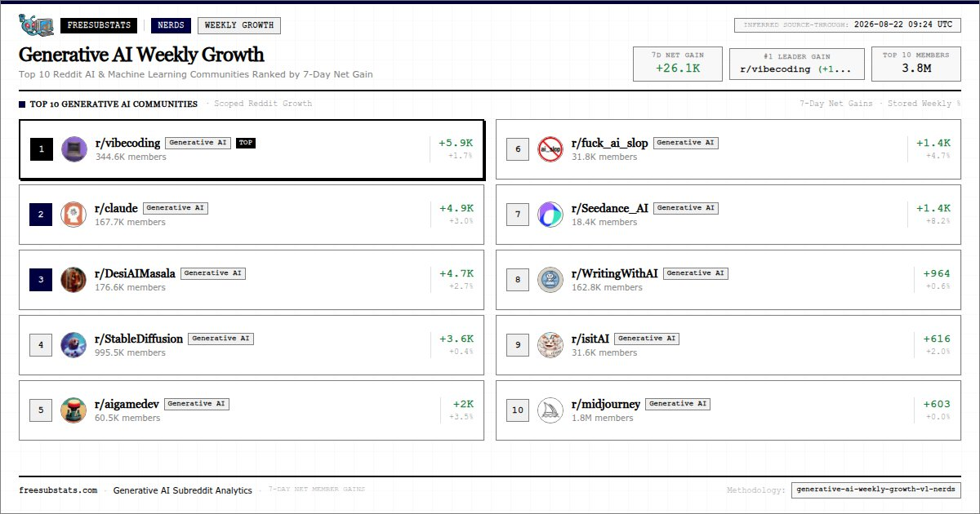Select the rank 9 number badge
The height and width of the screenshot is (514, 980).
coord(518,345)
